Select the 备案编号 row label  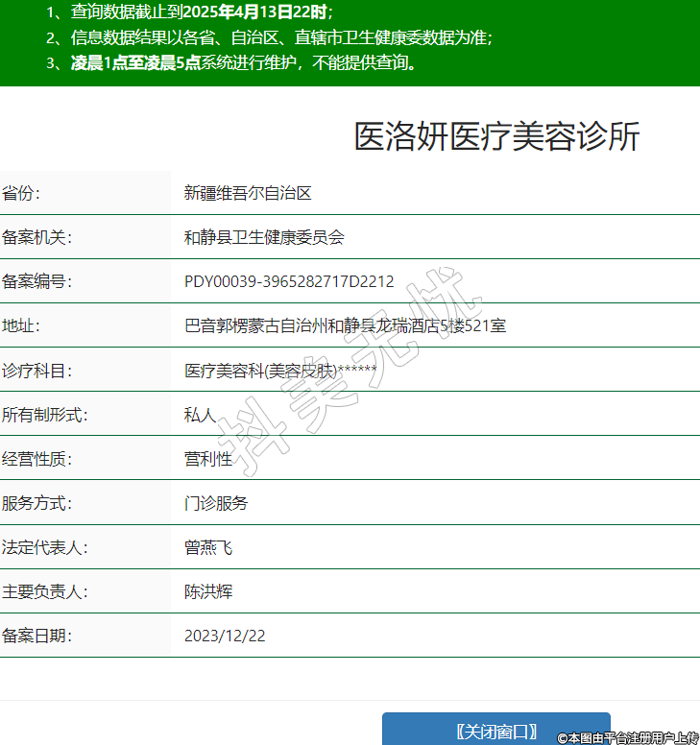pos(36,281)
